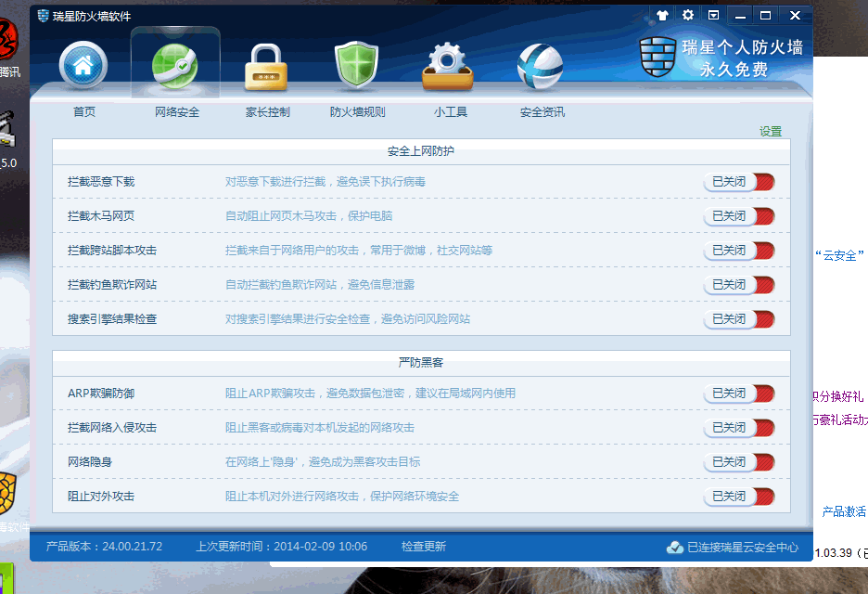
Task: Click 严防黑客 section header
Action: 421,363
